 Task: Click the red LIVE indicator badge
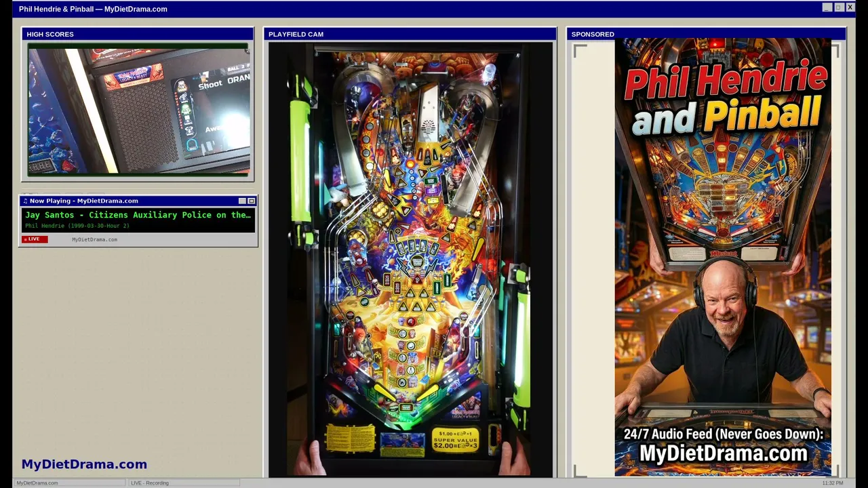tap(35, 239)
